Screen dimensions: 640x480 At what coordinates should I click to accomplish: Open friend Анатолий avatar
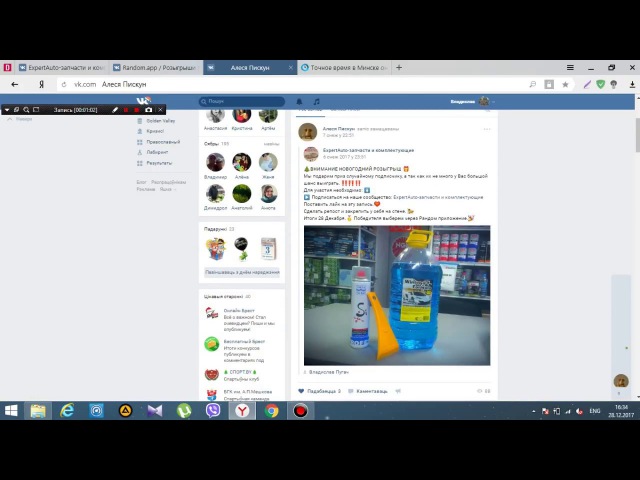242,193
